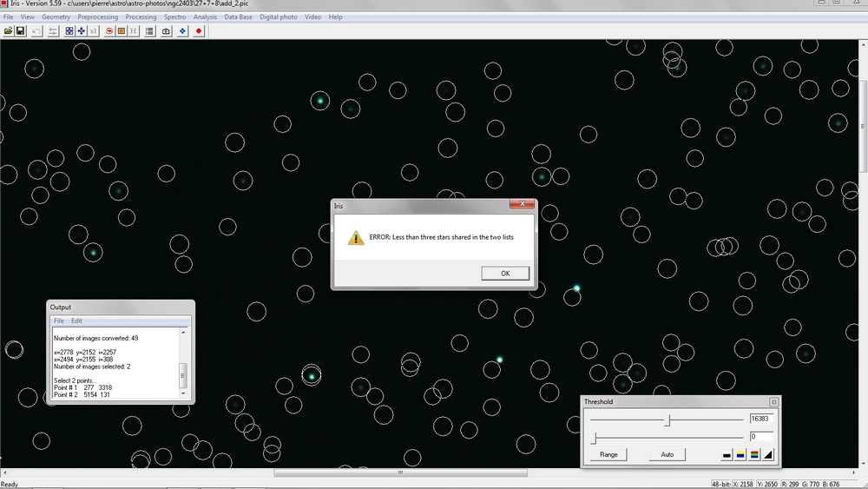Open the View menu
The width and height of the screenshot is (868, 489).
[x=27, y=17]
